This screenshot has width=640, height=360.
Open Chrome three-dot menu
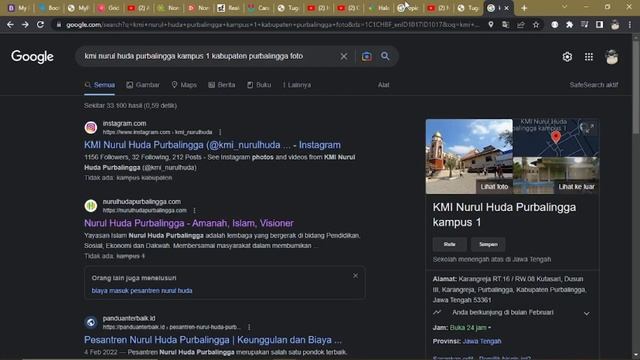pos(630,25)
